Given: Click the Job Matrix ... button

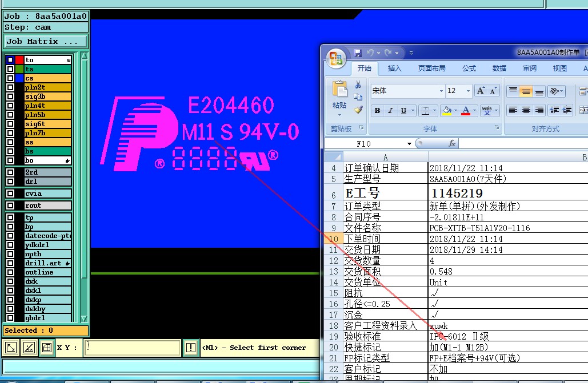Looking at the screenshot, I should coord(45,42).
